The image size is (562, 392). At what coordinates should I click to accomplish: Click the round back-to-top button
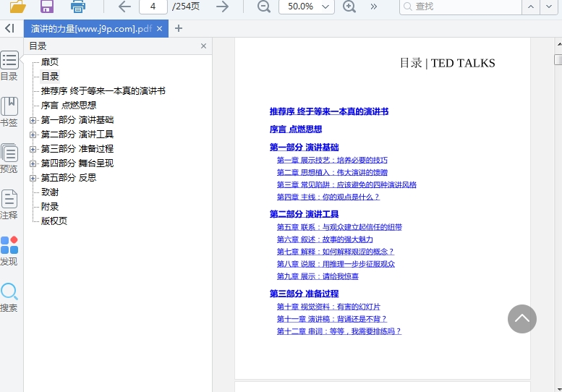(x=522, y=318)
